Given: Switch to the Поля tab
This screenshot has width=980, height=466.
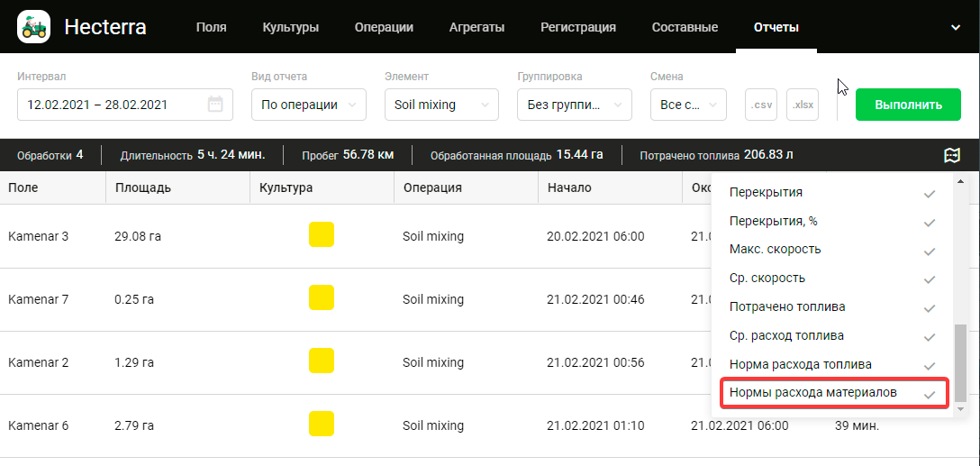Looking at the screenshot, I should tap(211, 27).
